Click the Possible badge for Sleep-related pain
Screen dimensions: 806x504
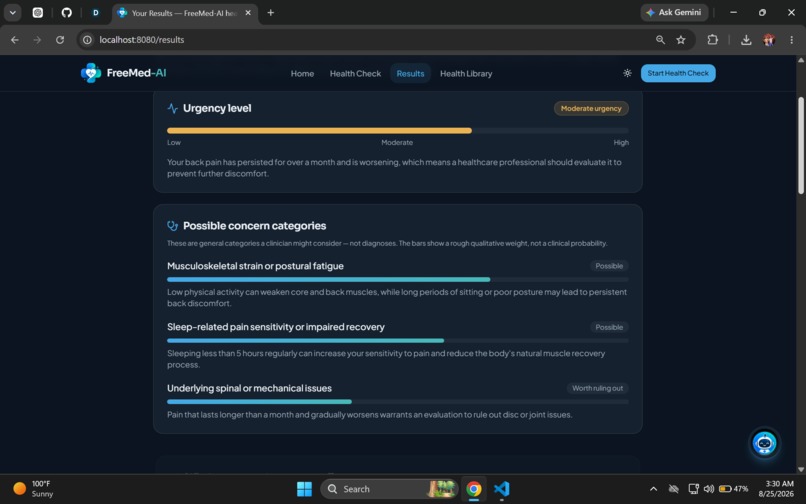[x=609, y=327]
